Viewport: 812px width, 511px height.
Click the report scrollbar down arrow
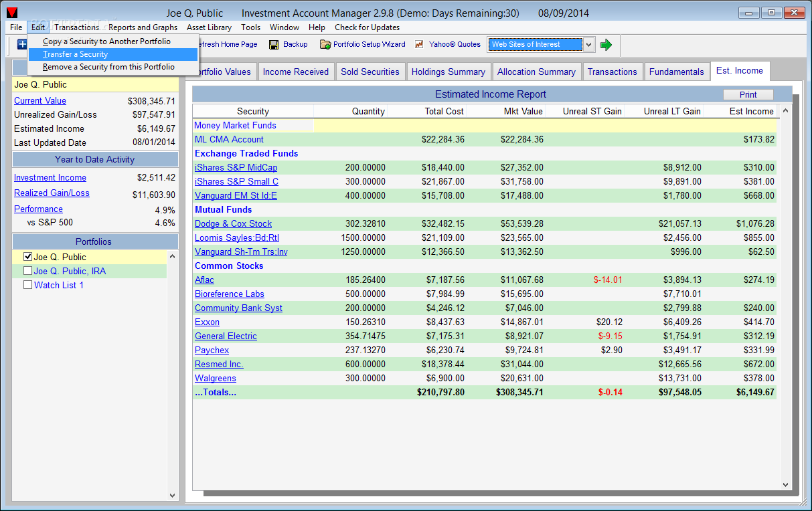[x=785, y=485]
